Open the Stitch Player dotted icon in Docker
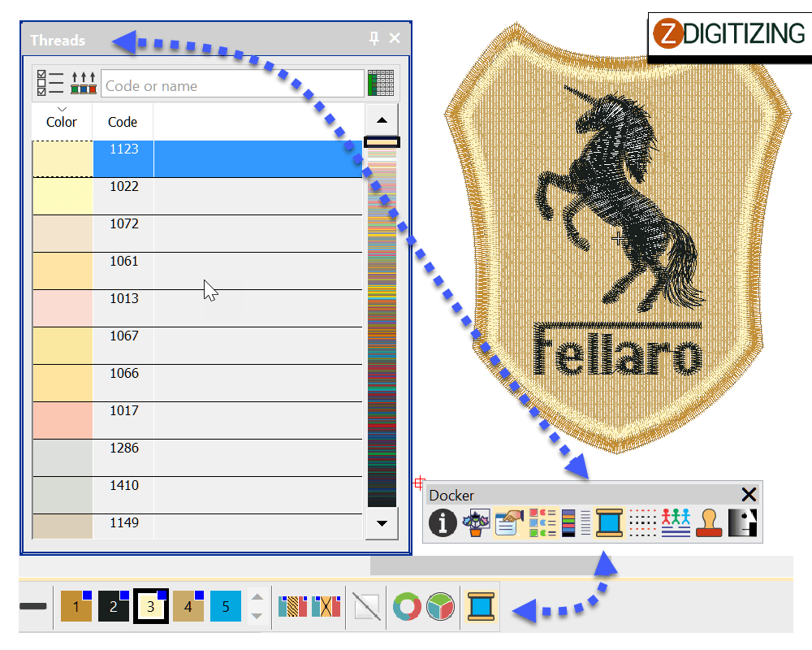 (x=642, y=522)
